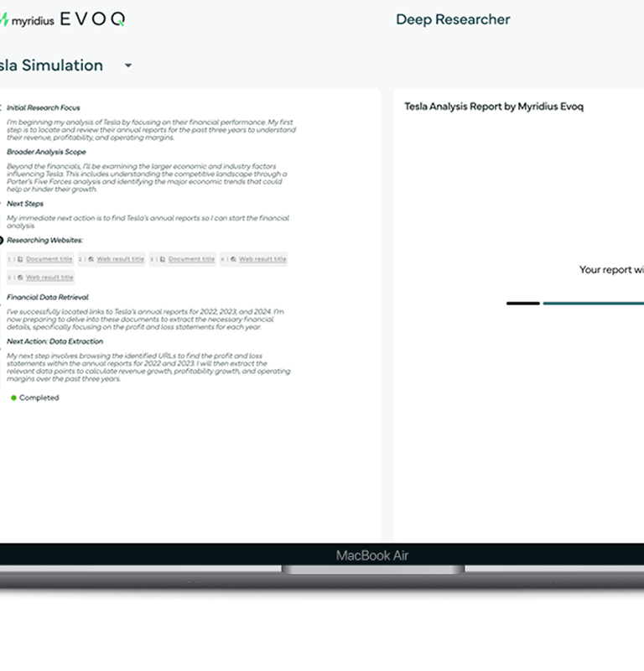
Task: Select the Deep Researcher heading
Action: point(453,19)
